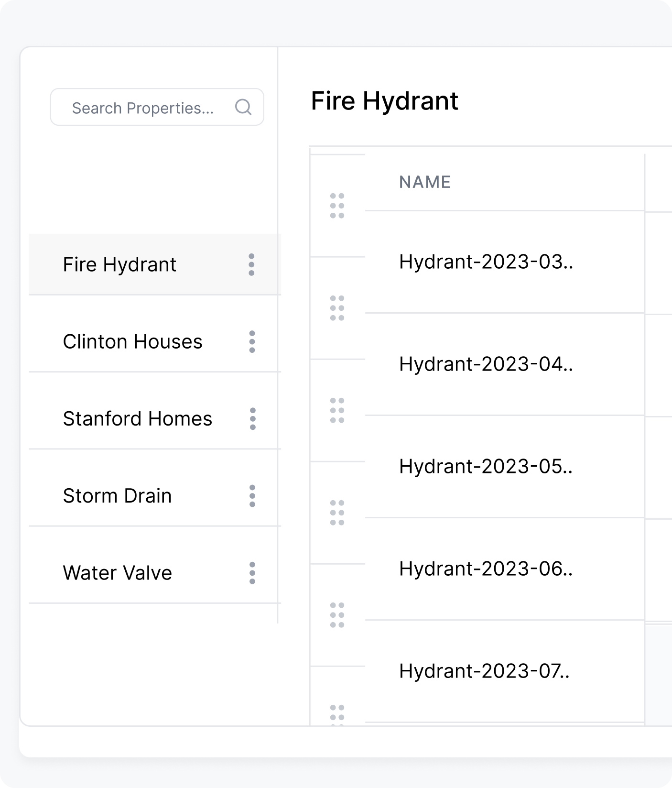Open the Hydrant-2023-04 entry

pyautogui.click(x=486, y=364)
